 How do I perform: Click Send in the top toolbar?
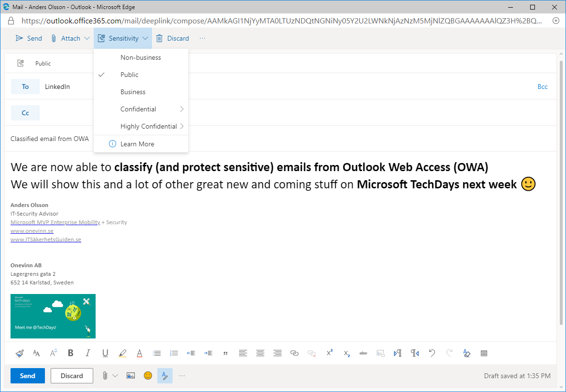click(x=29, y=38)
